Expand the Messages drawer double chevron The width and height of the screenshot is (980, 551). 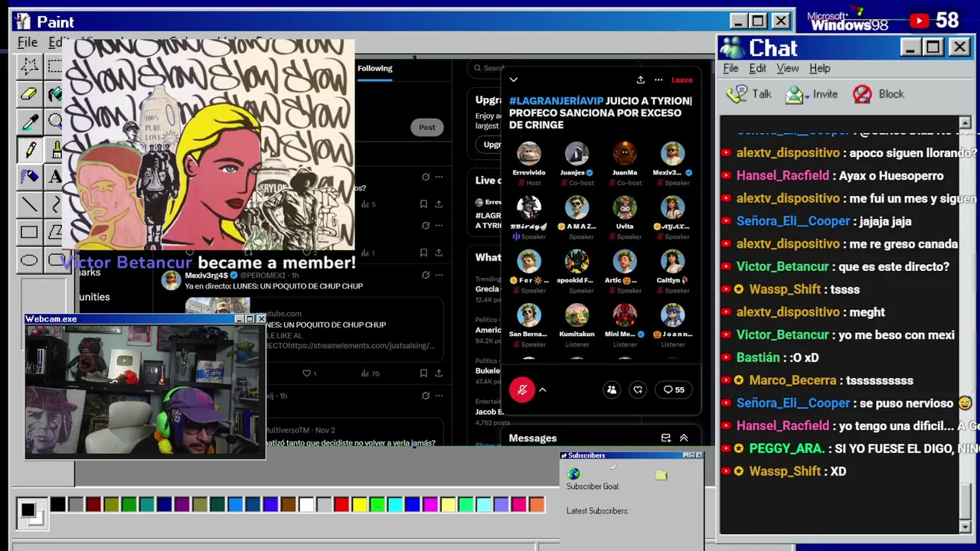pos(684,438)
